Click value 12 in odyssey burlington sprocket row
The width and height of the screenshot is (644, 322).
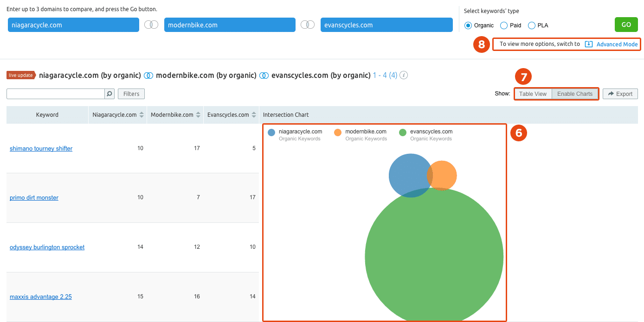[x=197, y=247]
